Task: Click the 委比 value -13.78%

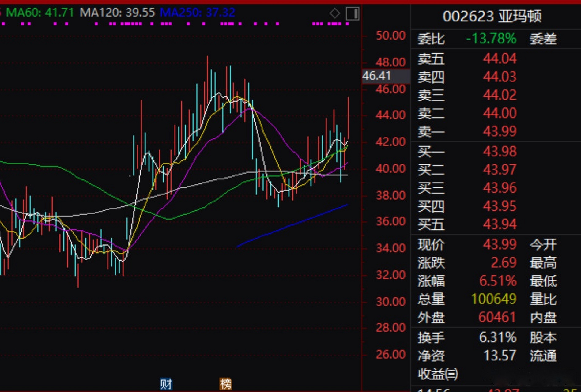Action: pos(491,39)
